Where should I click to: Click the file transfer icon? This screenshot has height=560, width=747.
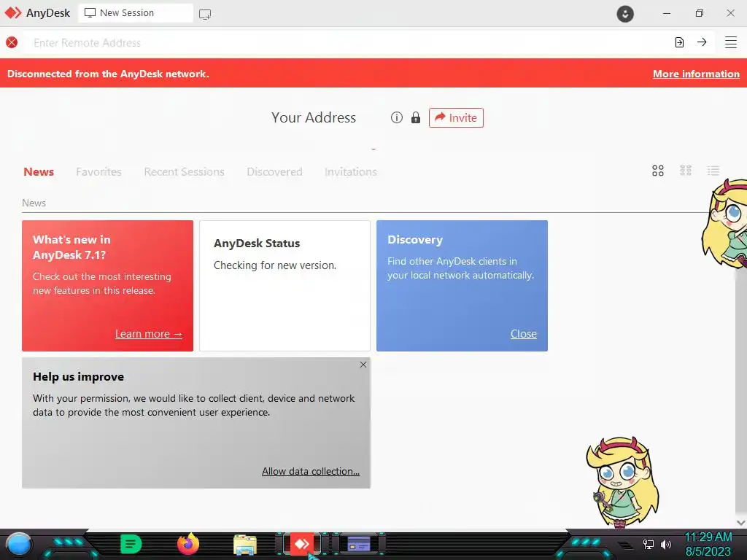pos(679,42)
